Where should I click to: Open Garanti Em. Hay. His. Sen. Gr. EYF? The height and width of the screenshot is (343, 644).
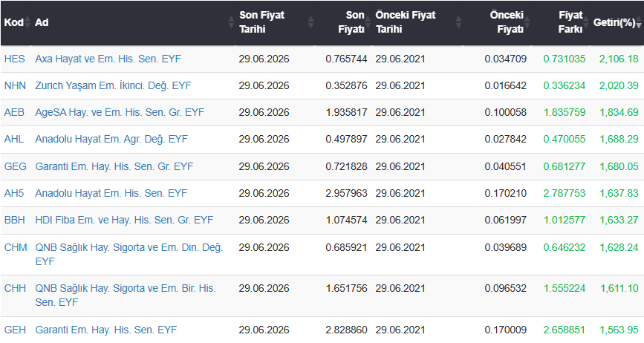click(x=114, y=166)
